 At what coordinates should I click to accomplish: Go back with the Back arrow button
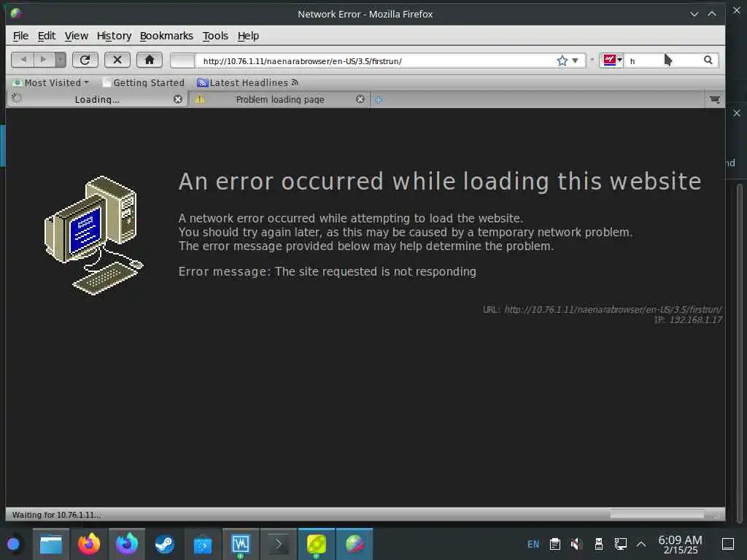coord(23,60)
